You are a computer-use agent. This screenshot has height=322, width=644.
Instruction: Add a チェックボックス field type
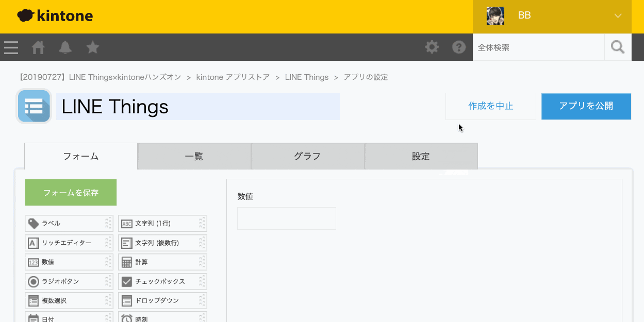162,281
